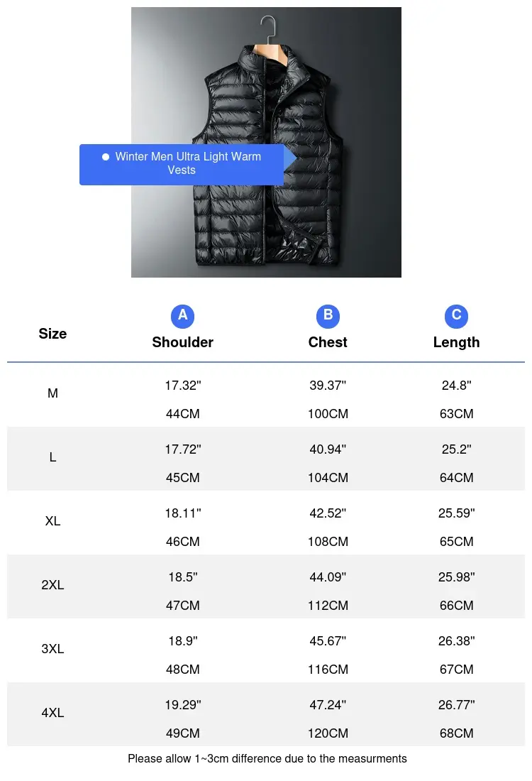Click the Shoulder column header
The image size is (532, 781).
(182, 342)
